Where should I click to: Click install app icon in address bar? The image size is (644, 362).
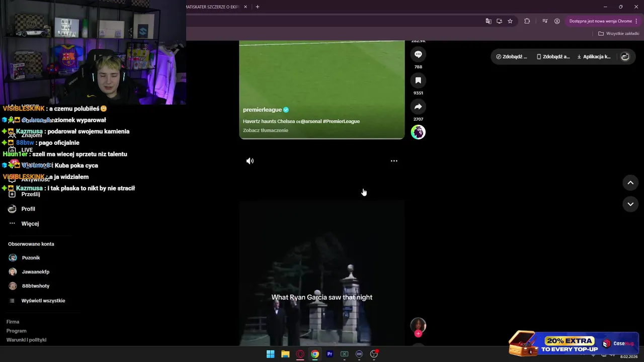(x=499, y=21)
